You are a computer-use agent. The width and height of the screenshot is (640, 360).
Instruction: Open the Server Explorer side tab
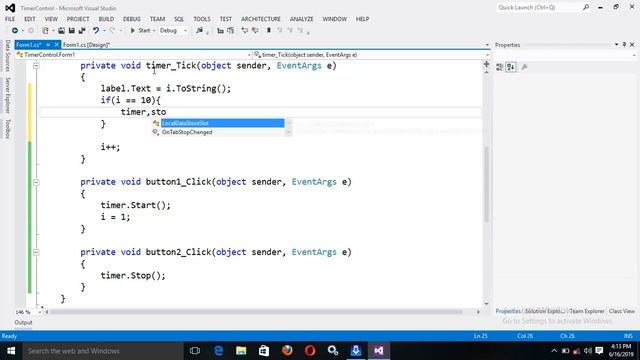[7, 95]
